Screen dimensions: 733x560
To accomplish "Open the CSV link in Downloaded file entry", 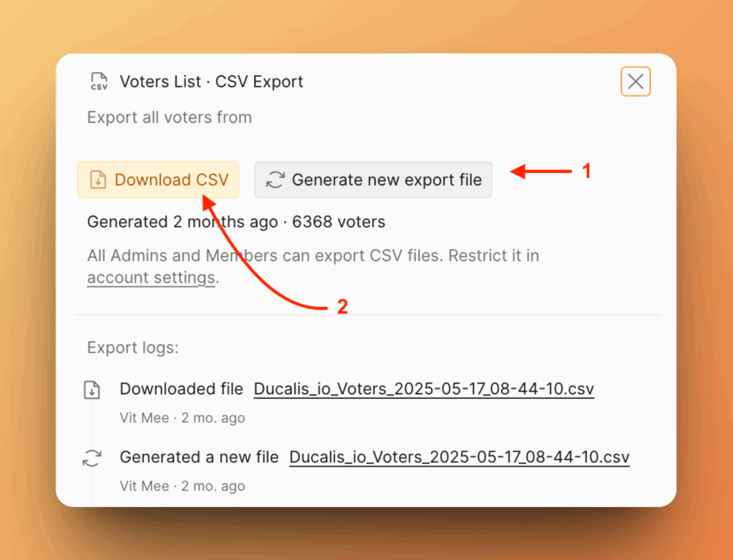I will coord(424,389).
